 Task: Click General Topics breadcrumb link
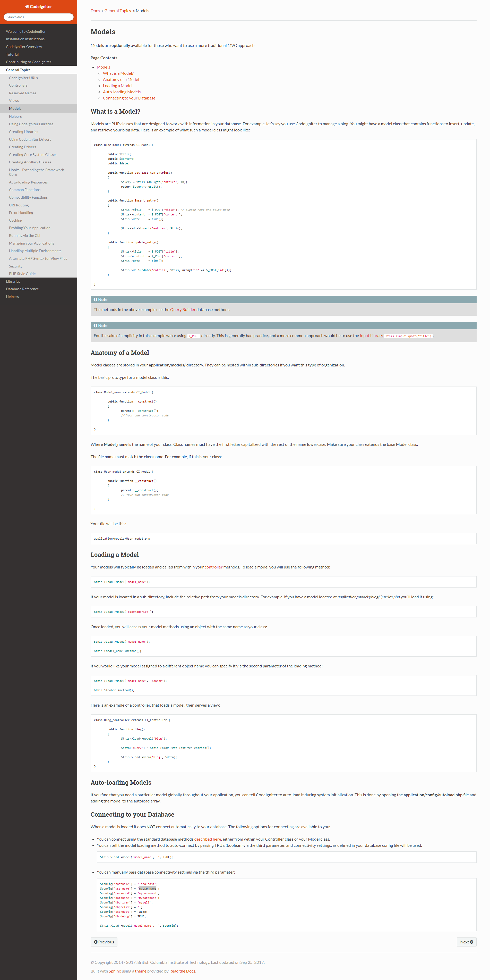click(x=117, y=11)
